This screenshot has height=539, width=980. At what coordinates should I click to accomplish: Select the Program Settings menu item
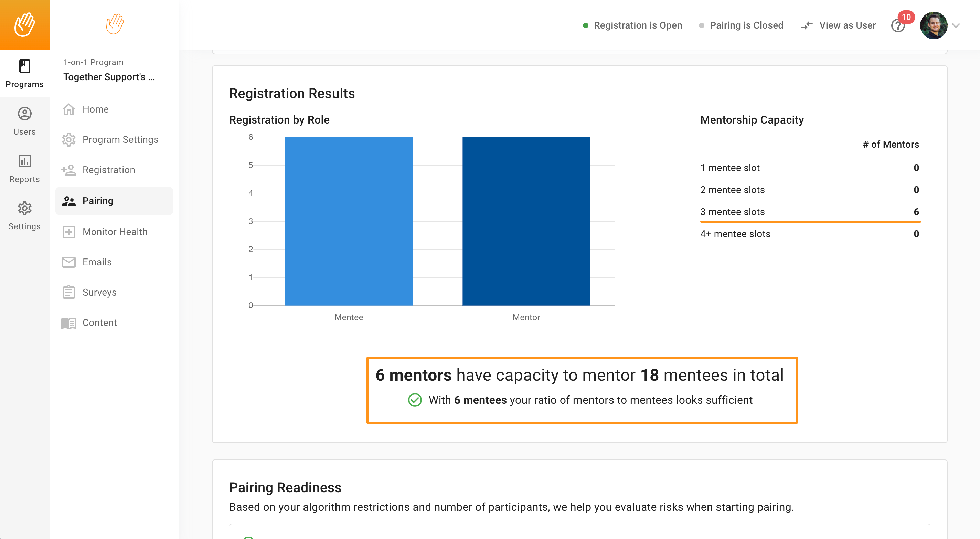[120, 139]
